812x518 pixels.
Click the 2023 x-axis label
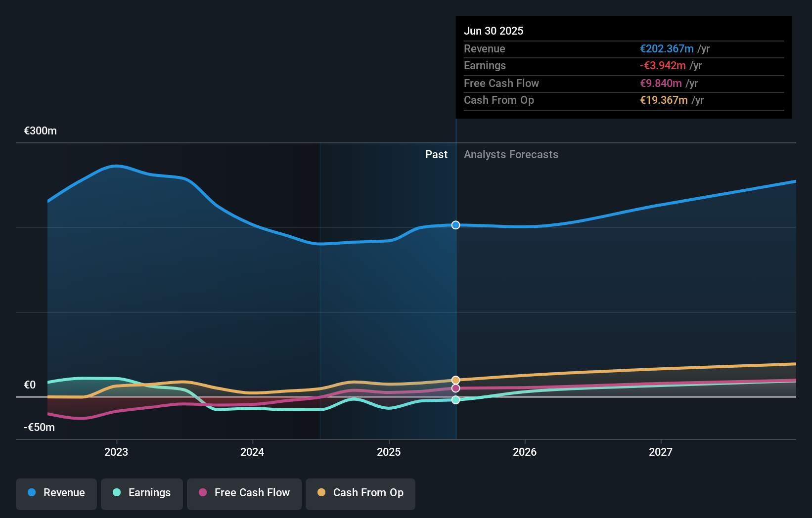tap(116, 452)
